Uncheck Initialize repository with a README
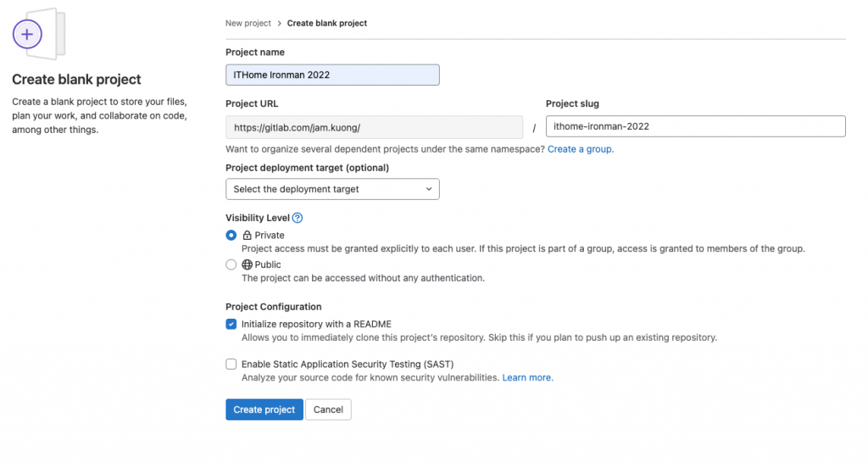The width and height of the screenshot is (868, 467). [x=231, y=324]
